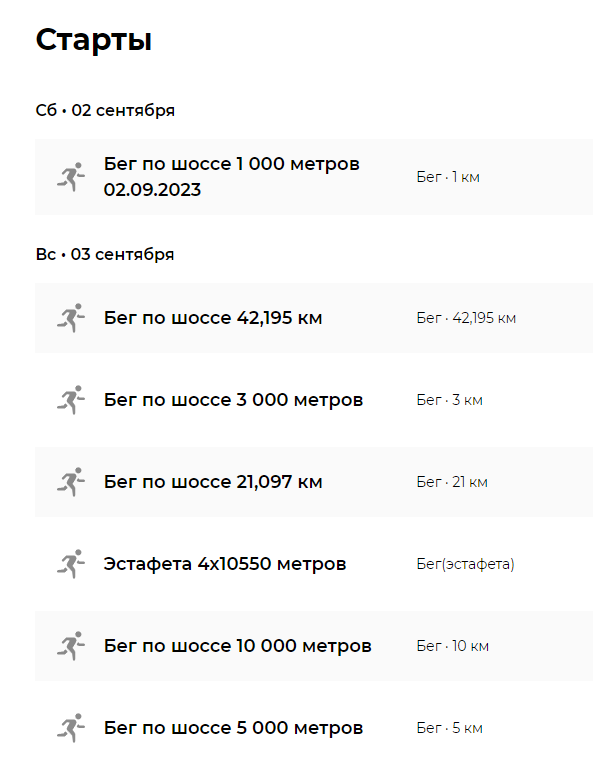Click the Бег · 42,195 км label

coord(466,318)
